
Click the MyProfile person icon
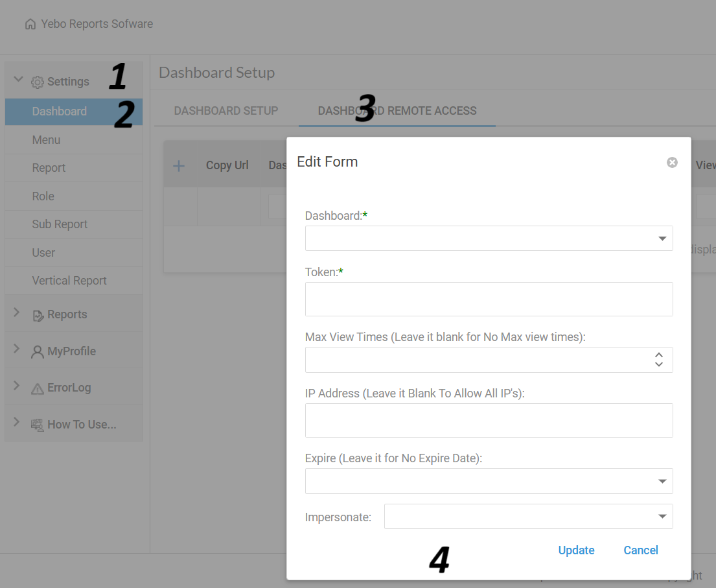click(38, 352)
